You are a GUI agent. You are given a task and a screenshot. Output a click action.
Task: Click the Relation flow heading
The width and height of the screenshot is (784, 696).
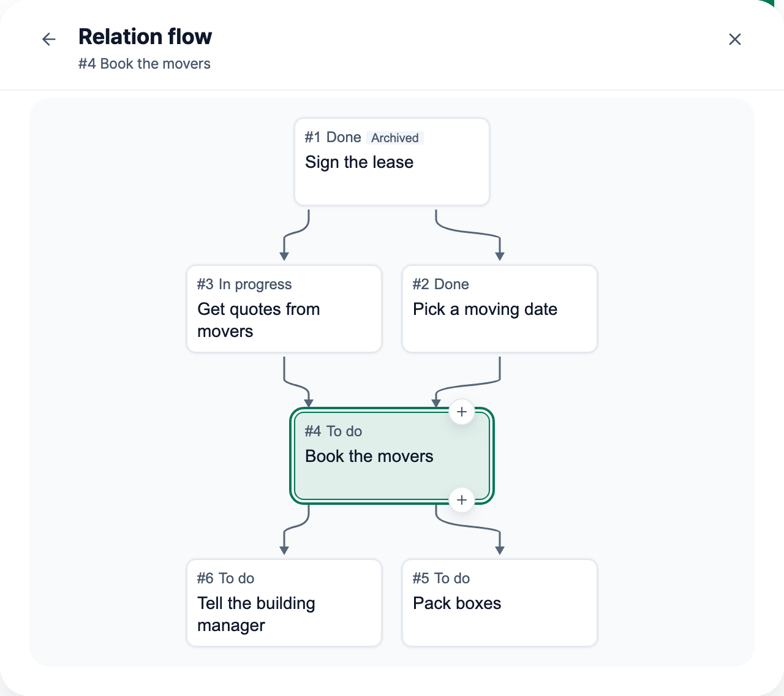[145, 37]
